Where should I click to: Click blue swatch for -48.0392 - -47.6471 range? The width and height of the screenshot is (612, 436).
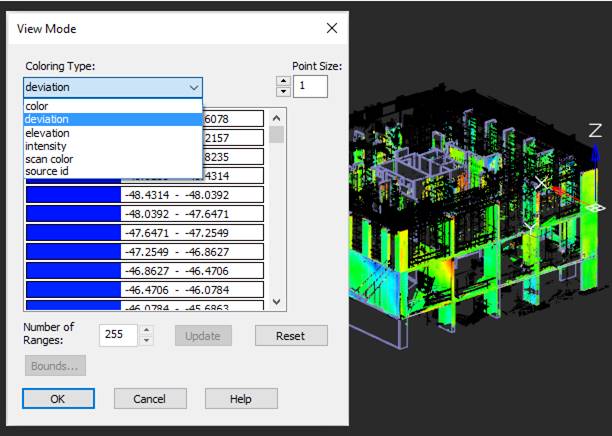pyautogui.click(x=72, y=213)
